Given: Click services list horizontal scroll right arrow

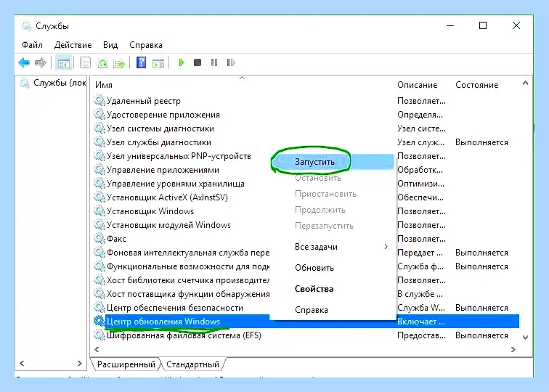Looking at the screenshot, I should [x=513, y=349].
